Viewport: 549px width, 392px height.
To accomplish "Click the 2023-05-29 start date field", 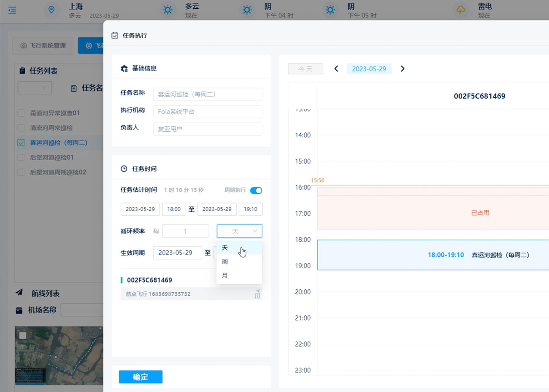I will tap(140, 209).
